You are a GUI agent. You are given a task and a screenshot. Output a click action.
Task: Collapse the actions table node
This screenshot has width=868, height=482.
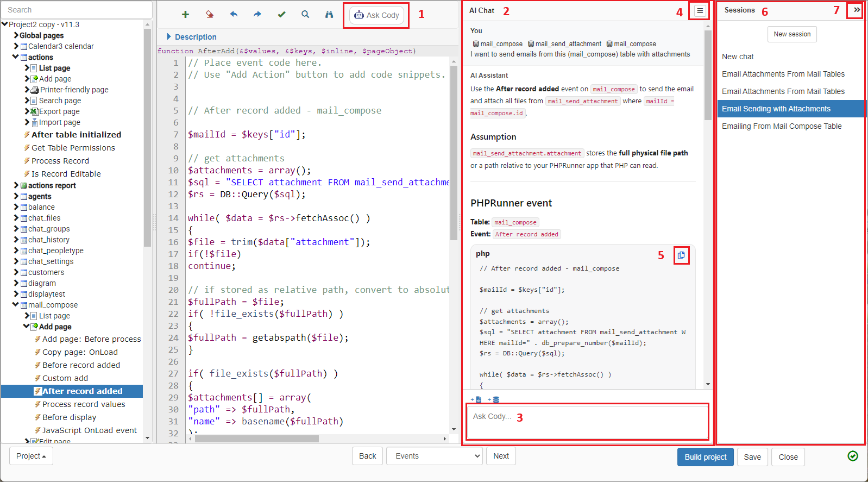16,57
